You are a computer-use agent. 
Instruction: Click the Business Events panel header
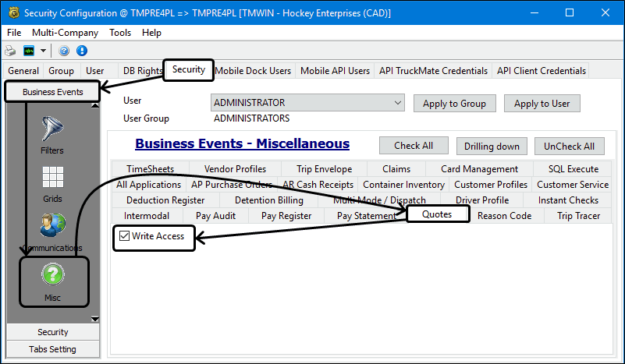(x=52, y=92)
